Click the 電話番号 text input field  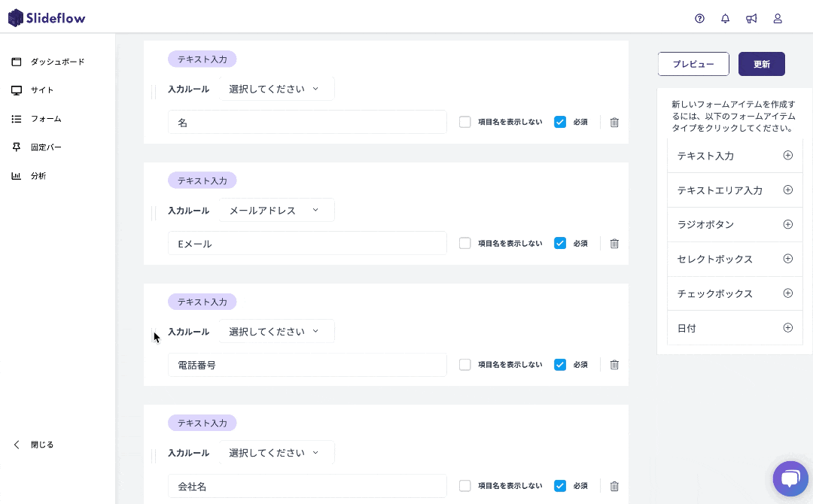(307, 365)
